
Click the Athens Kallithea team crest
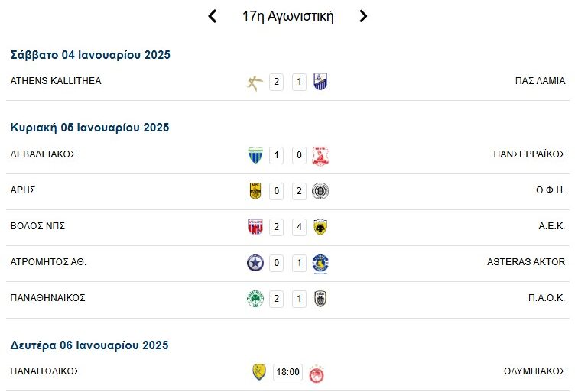tap(255, 83)
